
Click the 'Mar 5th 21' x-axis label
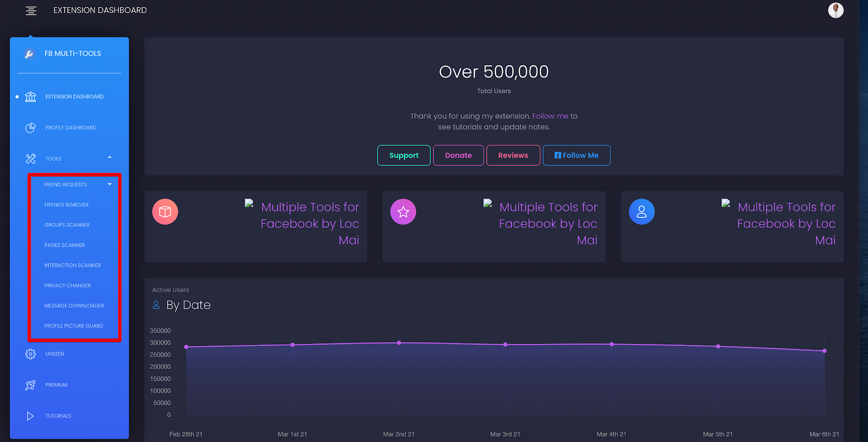pyautogui.click(x=718, y=434)
